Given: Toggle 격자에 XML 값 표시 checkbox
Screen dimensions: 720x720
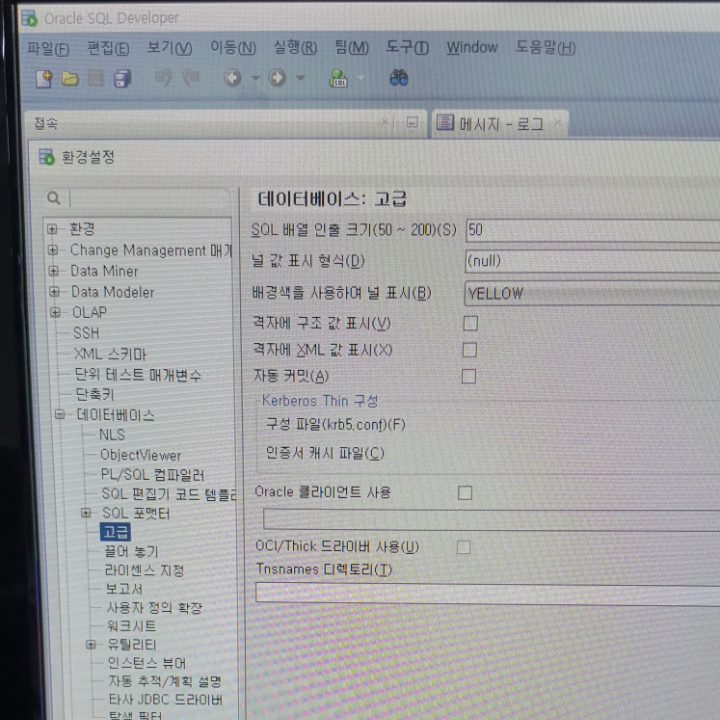Looking at the screenshot, I should pyautogui.click(x=469, y=350).
